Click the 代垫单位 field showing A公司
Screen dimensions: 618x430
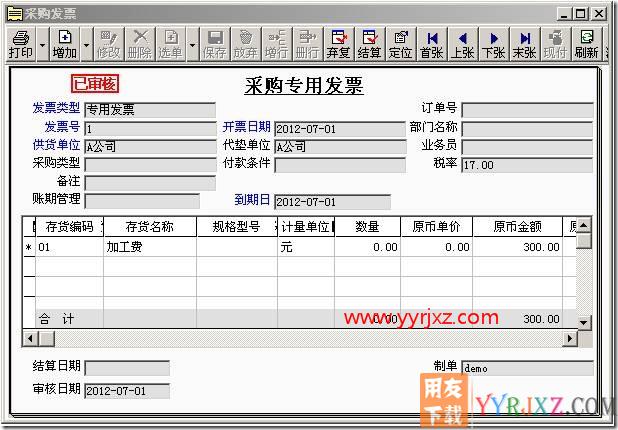click(x=340, y=147)
